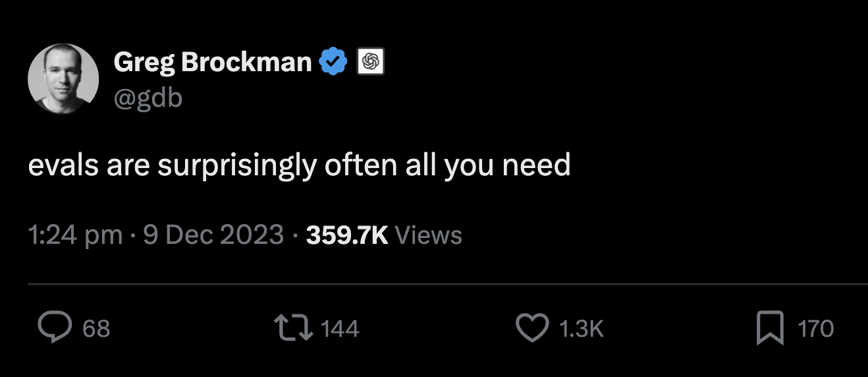
Task: Click the 1:24 pm timestamp
Action: click(75, 235)
